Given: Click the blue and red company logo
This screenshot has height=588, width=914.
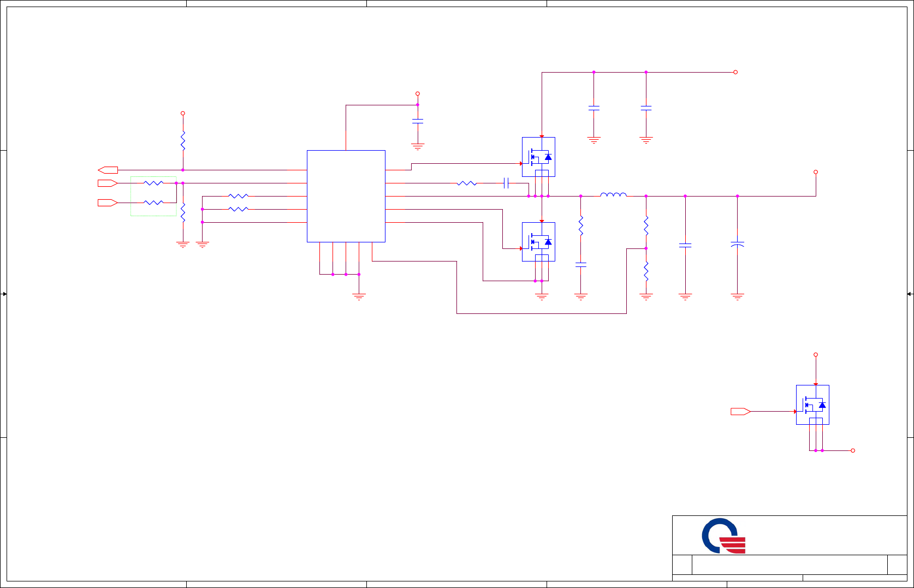Looking at the screenshot, I should tap(723, 536).
